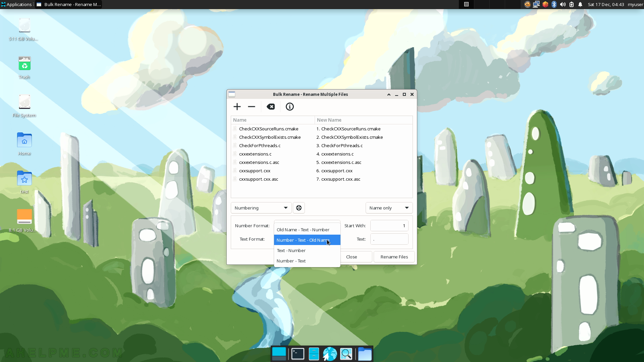Open the 511 GB Volume desktop icon
Screen dimensions: 644x362
tap(24, 30)
